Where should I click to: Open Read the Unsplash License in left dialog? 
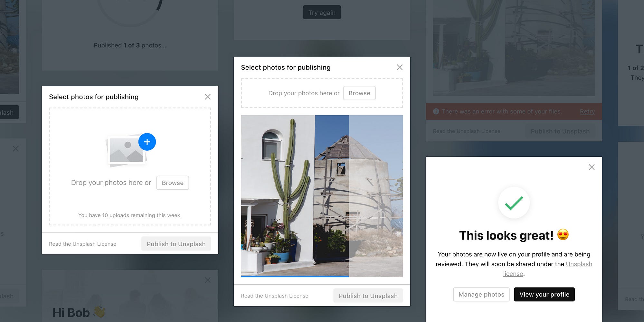[82, 244]
